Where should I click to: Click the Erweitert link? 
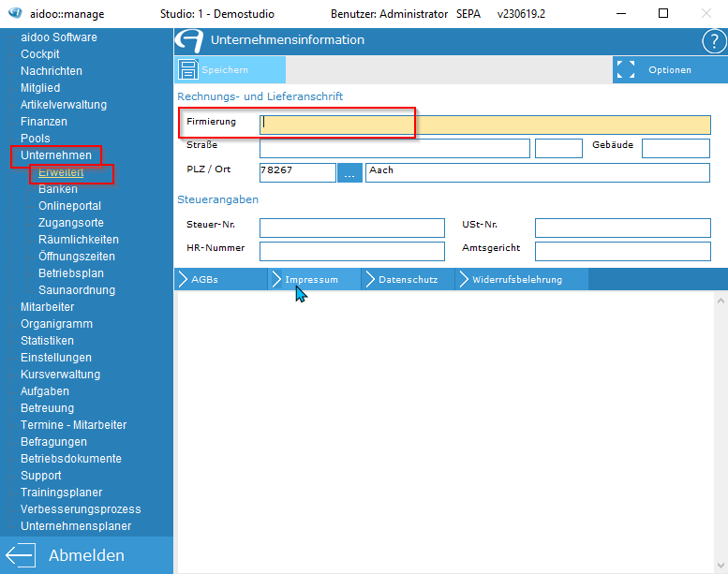61,172
